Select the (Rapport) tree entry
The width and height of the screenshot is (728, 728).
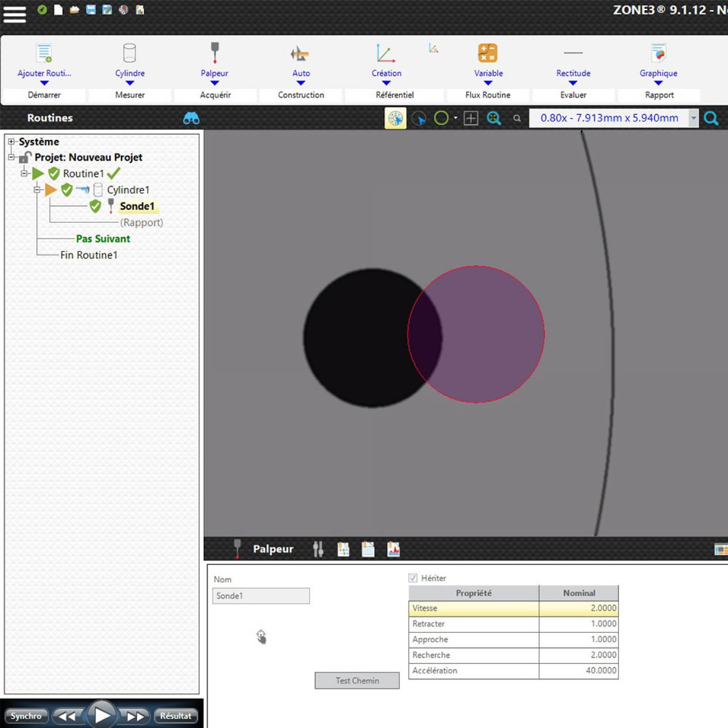(141, 222)
